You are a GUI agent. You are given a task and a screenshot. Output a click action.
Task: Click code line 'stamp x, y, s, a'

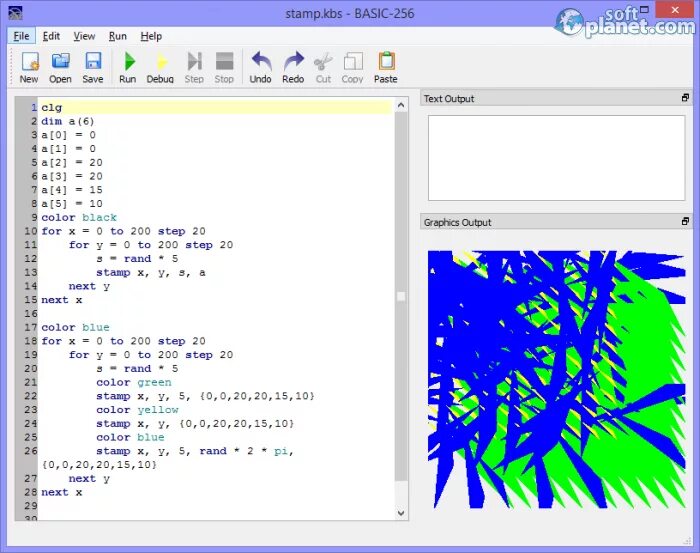point(151,273)
